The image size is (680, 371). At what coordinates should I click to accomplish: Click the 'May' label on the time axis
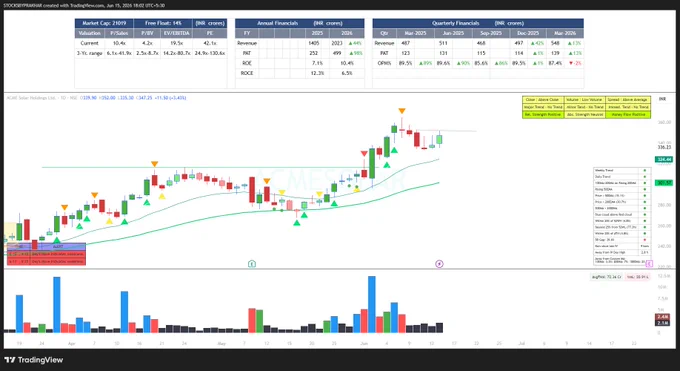click(x=222, y=343)
